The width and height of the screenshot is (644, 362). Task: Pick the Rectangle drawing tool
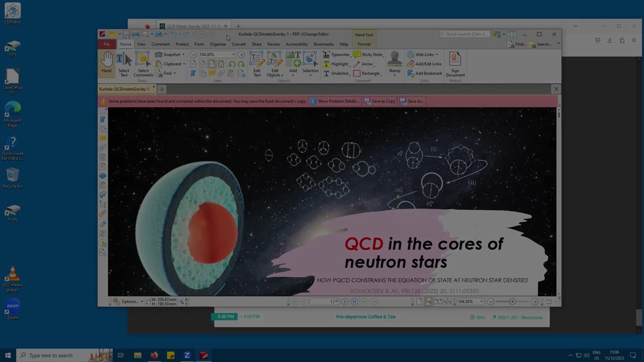tap(367, 73)
